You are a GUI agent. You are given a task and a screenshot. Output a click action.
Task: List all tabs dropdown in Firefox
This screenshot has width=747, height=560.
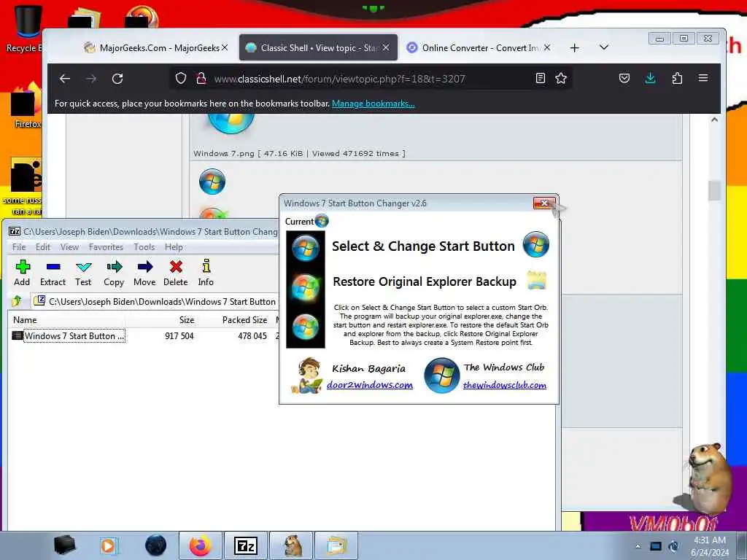tap(604, 47)
